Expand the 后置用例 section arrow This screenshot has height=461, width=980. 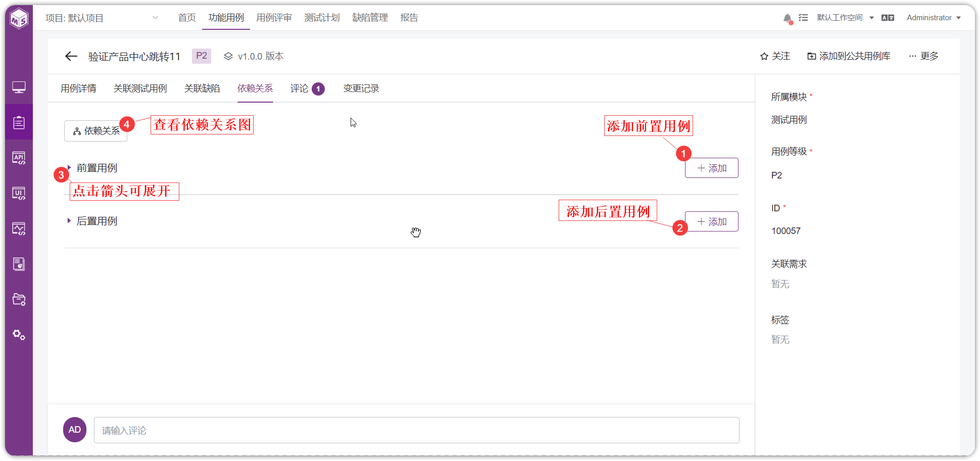69,221
